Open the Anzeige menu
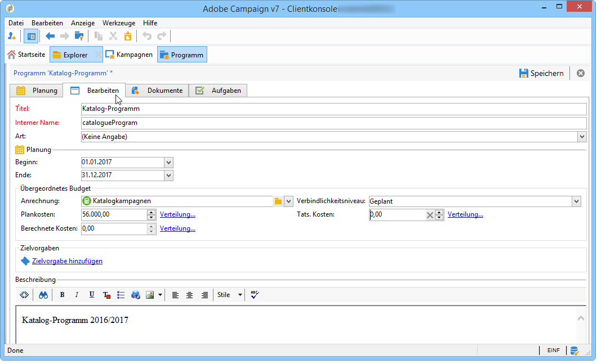The width and height of the screenshot is (601, 364). [83, 24]
